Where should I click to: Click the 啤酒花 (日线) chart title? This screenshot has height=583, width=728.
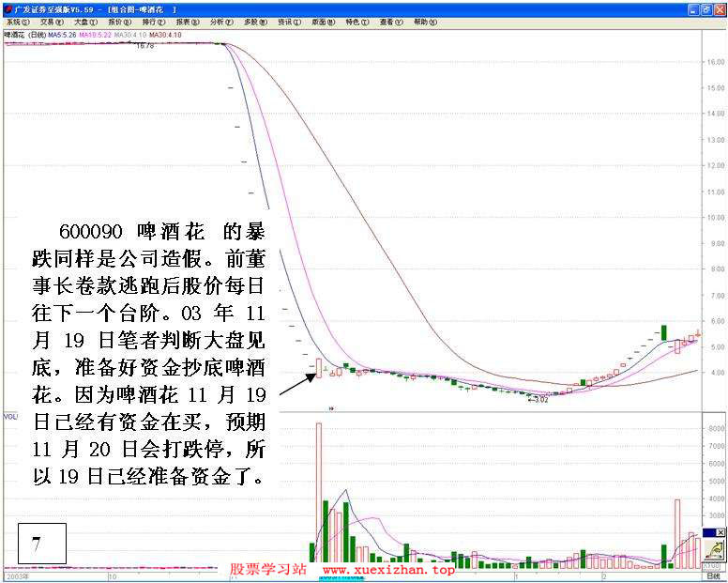[23, 35]
